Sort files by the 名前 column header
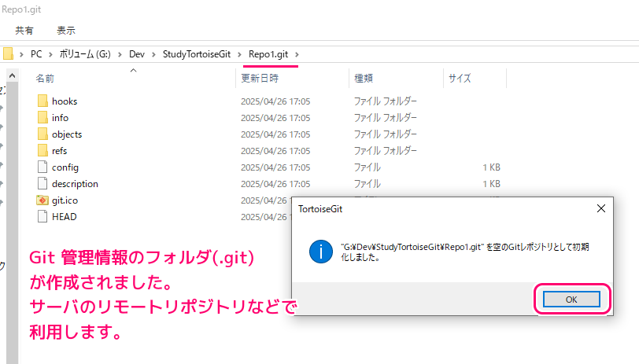 [x=45, y=78]
